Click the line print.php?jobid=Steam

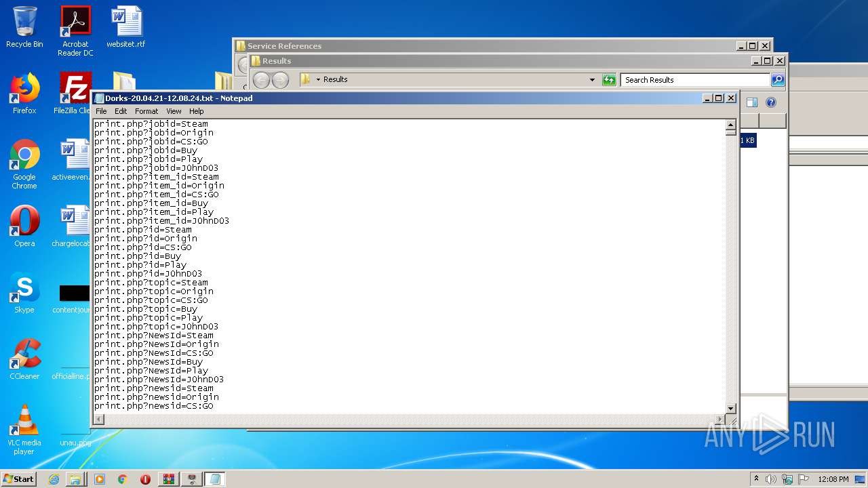click(151, 124)
